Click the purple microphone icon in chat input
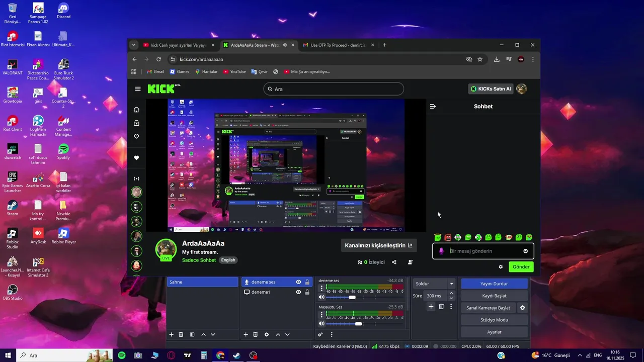Image resolution: width=644 pixels, height=362 pixels. 441,251
